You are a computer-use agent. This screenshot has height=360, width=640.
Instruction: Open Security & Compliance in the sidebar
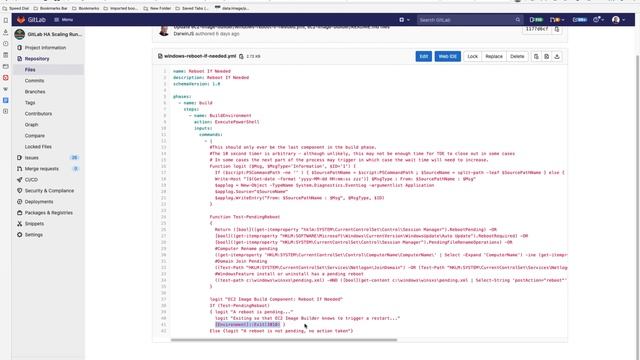[49, 191]
